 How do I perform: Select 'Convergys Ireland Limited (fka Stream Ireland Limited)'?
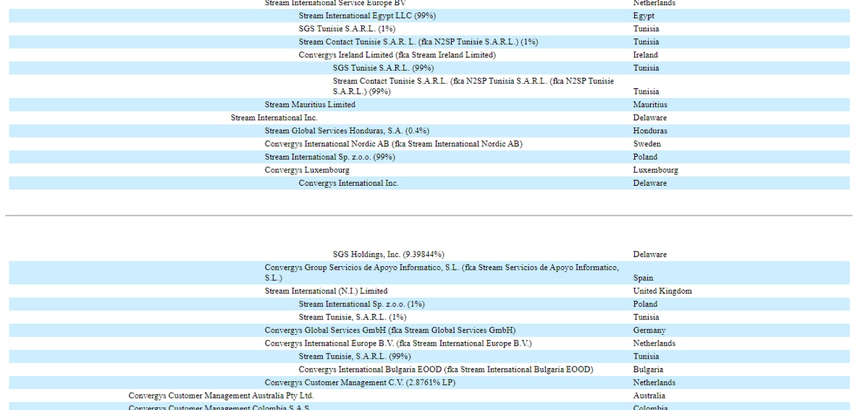(x=397, y=56)
